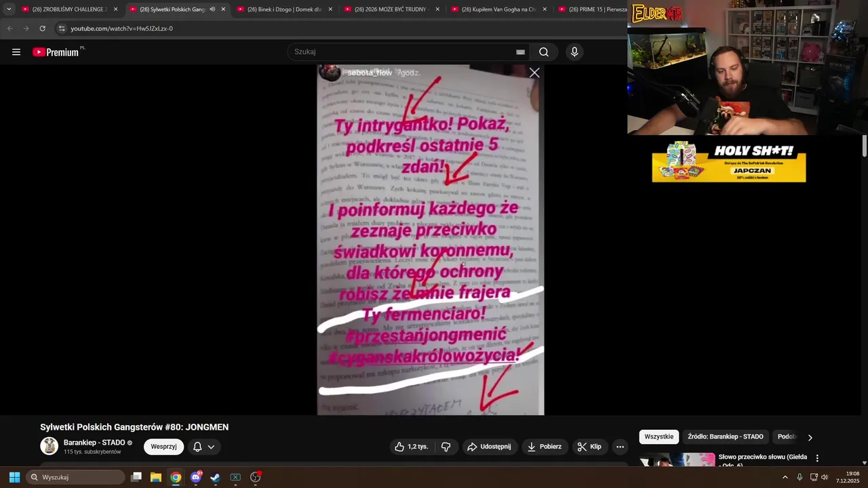Image resolution: width=868 pixels, height=488 pixels.
Task: Close the Binek i Dżogo tab
Action: tap(330, 9)
